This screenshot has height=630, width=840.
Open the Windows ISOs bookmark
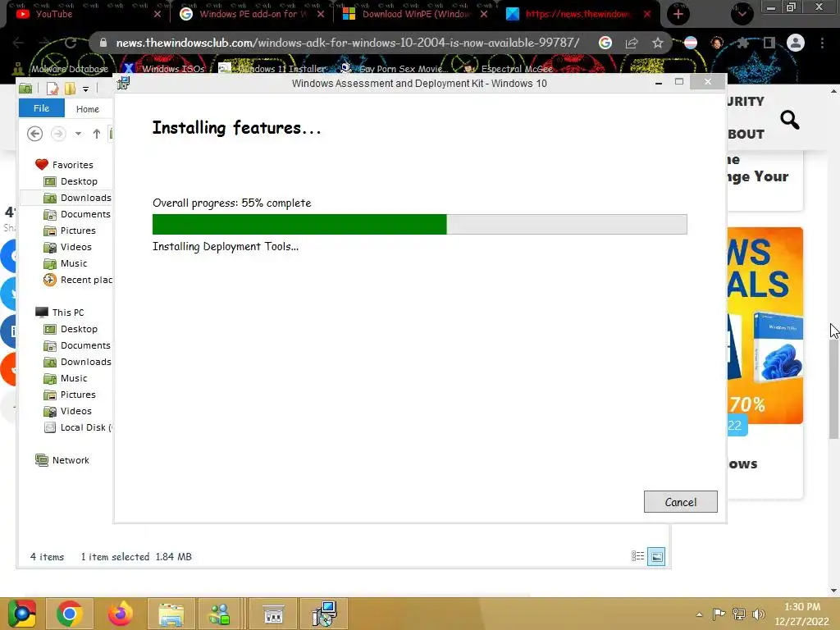[x=163, y=69]
